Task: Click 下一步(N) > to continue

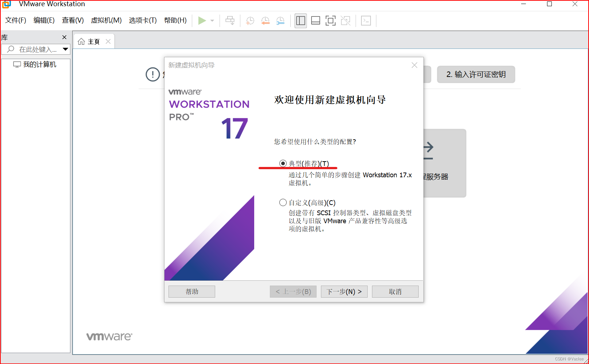Action: (x=344, y=291)
